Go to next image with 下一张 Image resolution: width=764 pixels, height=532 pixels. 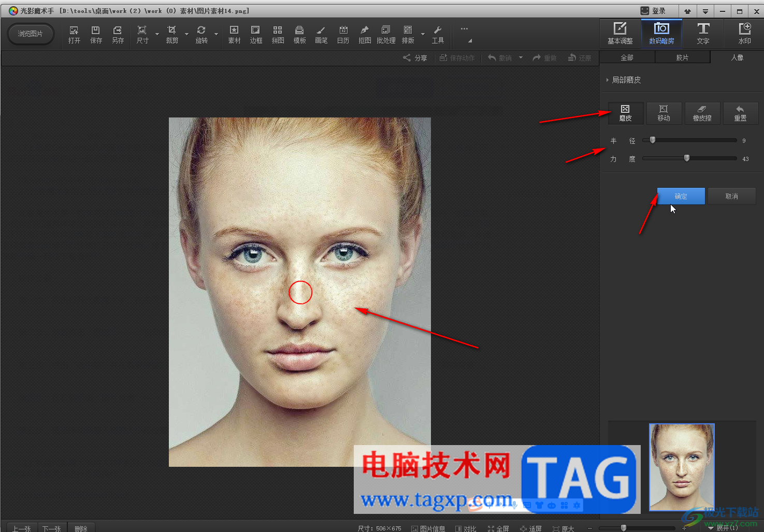point(52,528)
